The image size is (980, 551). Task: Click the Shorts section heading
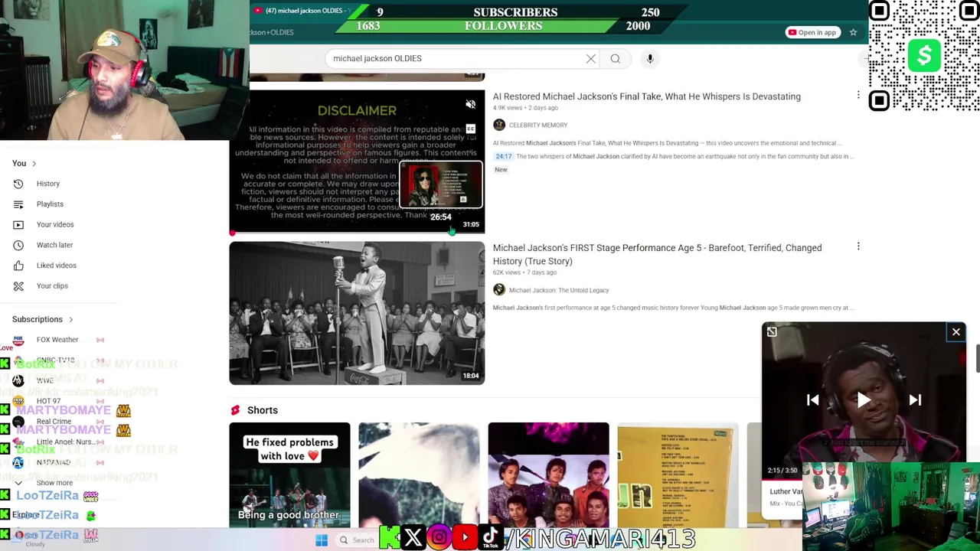[263, 410]
